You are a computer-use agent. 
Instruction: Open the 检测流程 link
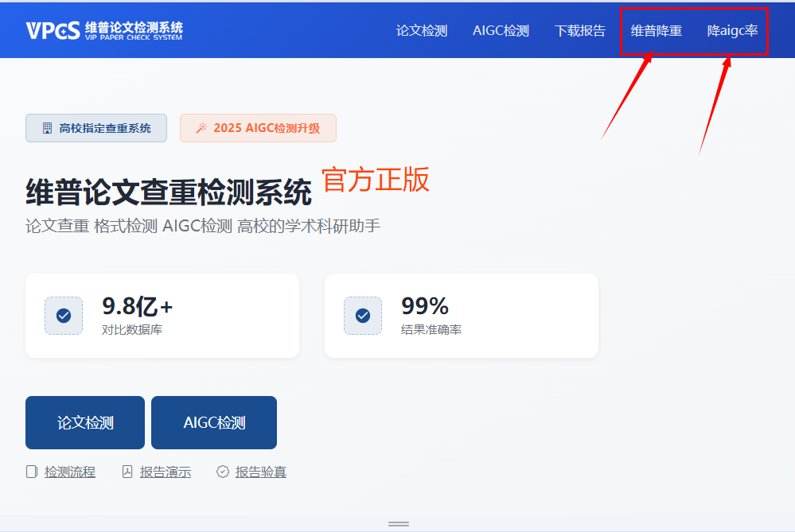click(x=70, y=472)
